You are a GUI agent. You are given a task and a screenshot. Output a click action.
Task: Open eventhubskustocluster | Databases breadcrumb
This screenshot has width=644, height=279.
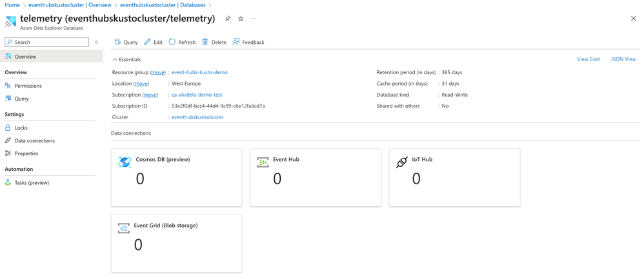tap(163, 5)
